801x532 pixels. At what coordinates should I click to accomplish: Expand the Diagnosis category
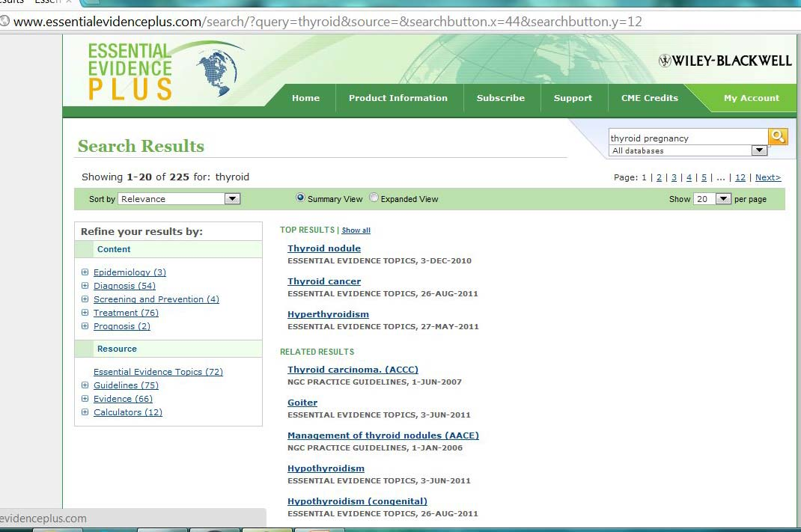[85, 285]
